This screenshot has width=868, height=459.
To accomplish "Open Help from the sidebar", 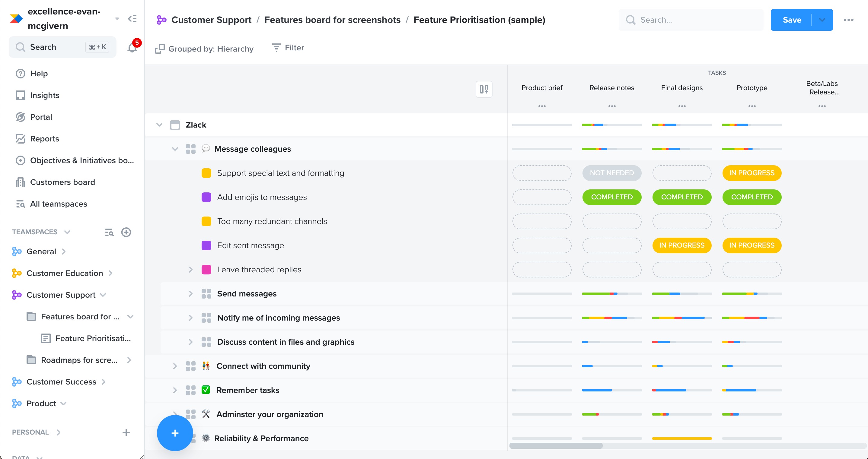I will click(39, 73).
